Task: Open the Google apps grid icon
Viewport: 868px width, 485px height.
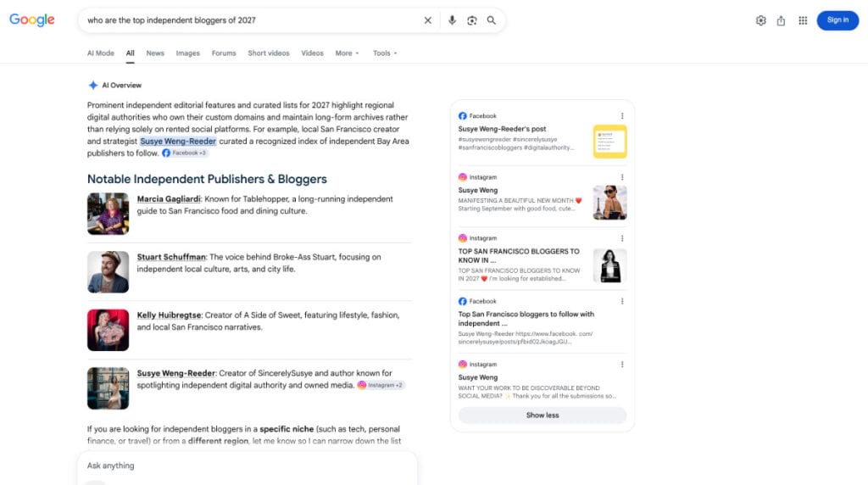Action: click(803, 20)
